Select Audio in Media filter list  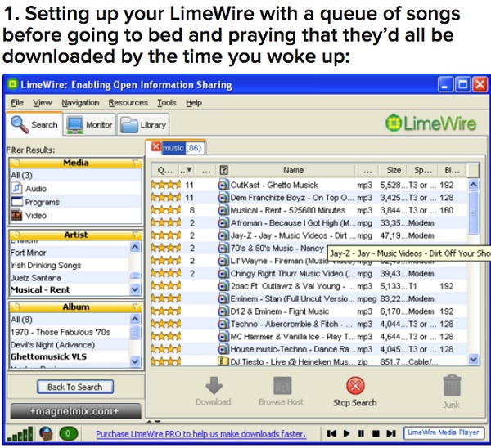coord(35,189)
